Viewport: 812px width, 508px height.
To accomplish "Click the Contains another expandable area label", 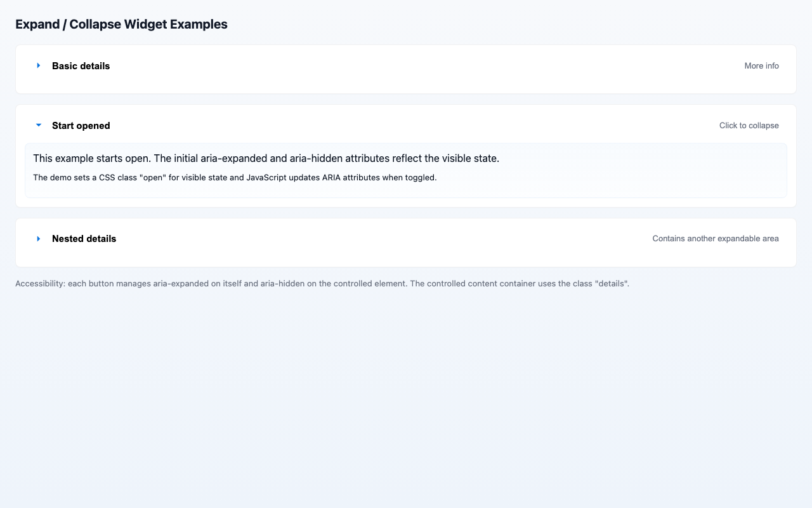I will pos(715,238).
